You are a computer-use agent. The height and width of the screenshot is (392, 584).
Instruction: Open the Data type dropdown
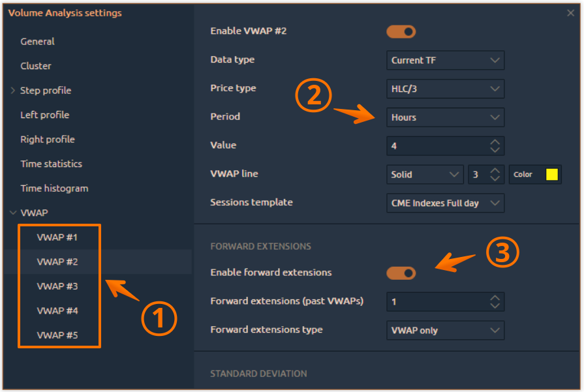(445, 61)
